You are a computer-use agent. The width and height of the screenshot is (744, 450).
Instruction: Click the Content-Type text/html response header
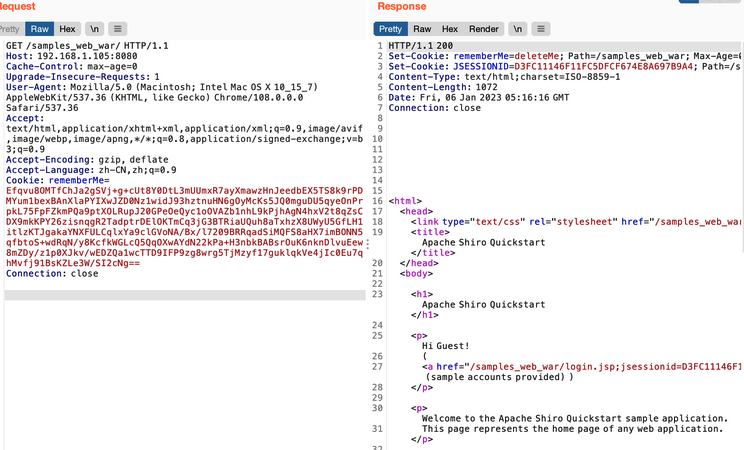pyautogui.click(x=504, y=77)
